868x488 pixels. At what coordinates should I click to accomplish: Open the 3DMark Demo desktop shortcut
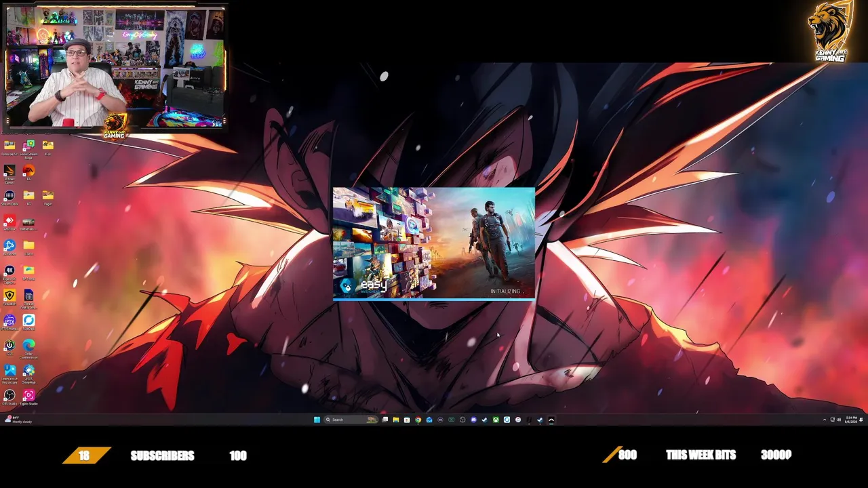(9, 174)
